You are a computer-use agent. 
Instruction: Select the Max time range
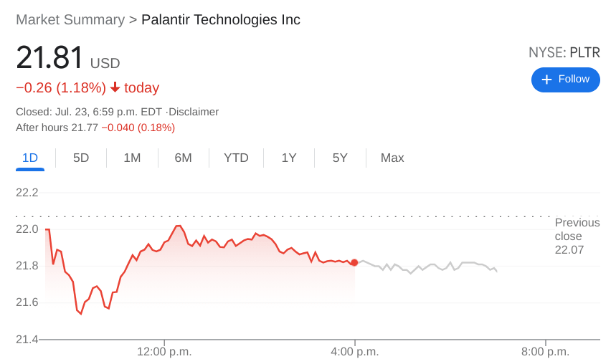(392, 158)
